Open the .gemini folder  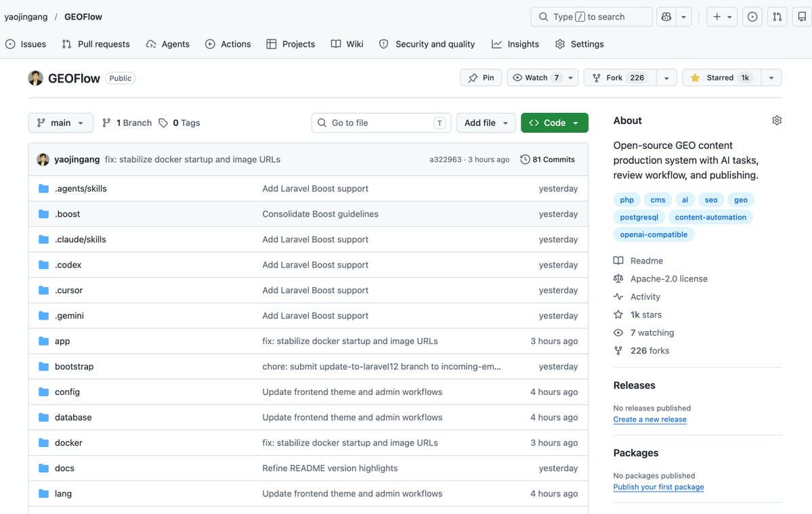69,315
